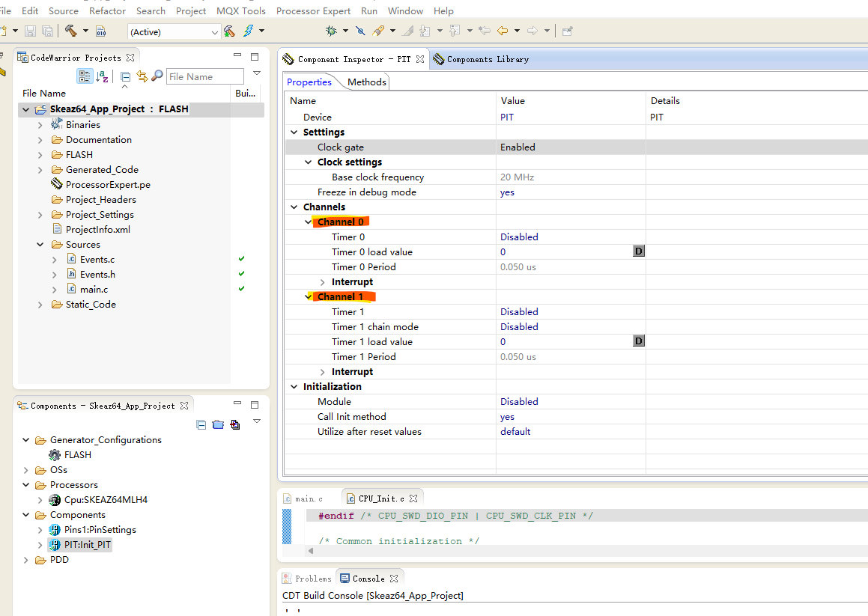Sort files alphabetically in Projects view
868x616 pixels.
click(103, 76)
